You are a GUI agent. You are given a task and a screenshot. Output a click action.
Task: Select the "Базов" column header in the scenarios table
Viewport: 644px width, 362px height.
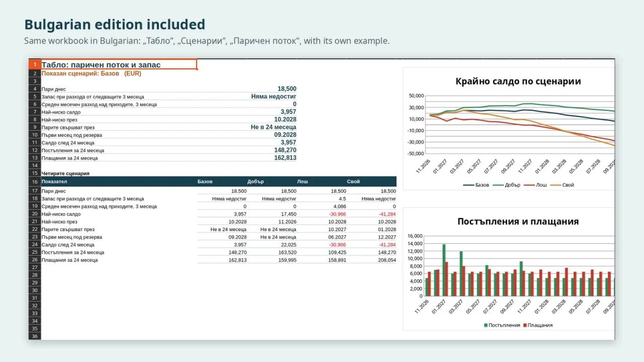pyautogui.click(x=222, y=182)
